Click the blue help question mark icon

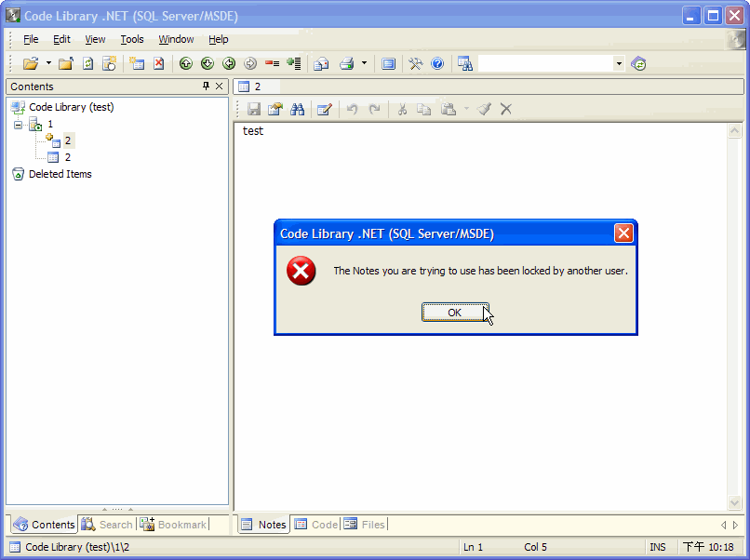tap(437, 63)
